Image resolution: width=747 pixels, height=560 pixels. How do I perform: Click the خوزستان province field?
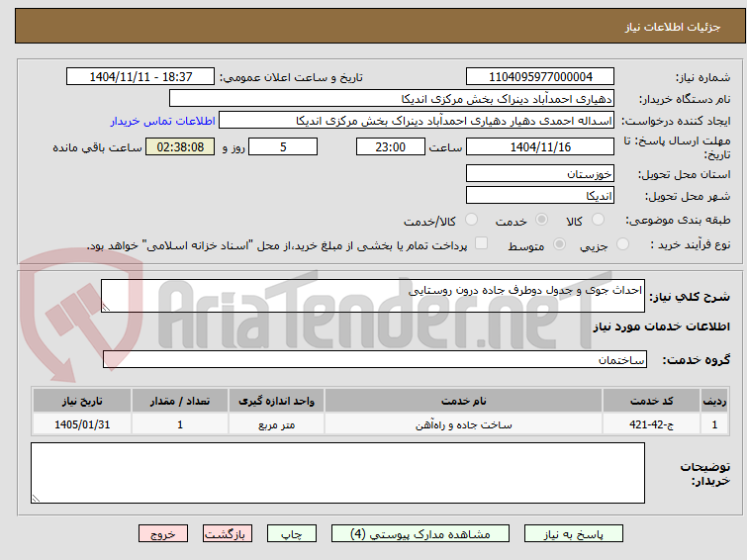click(540, 173)
